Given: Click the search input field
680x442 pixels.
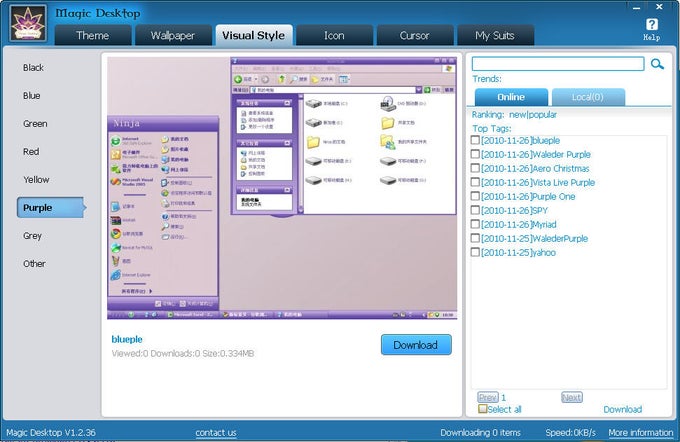Looking at the screenshot, I should click(558, 64).
